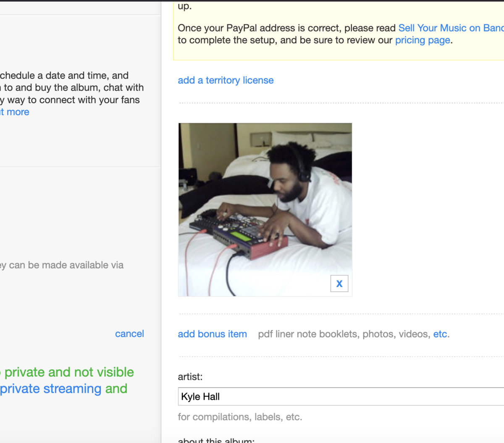Focus the artist field containing Kyle Hall

[x=341, y=396]
